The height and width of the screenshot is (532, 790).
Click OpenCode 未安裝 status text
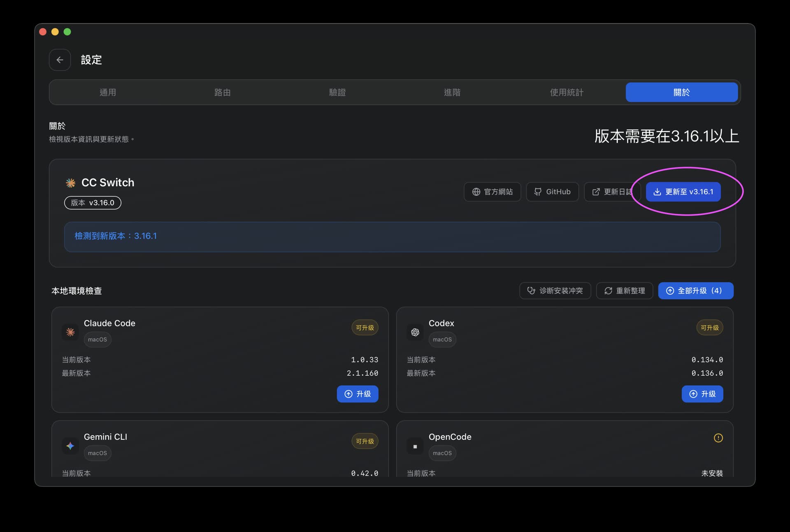coord(712,473)
